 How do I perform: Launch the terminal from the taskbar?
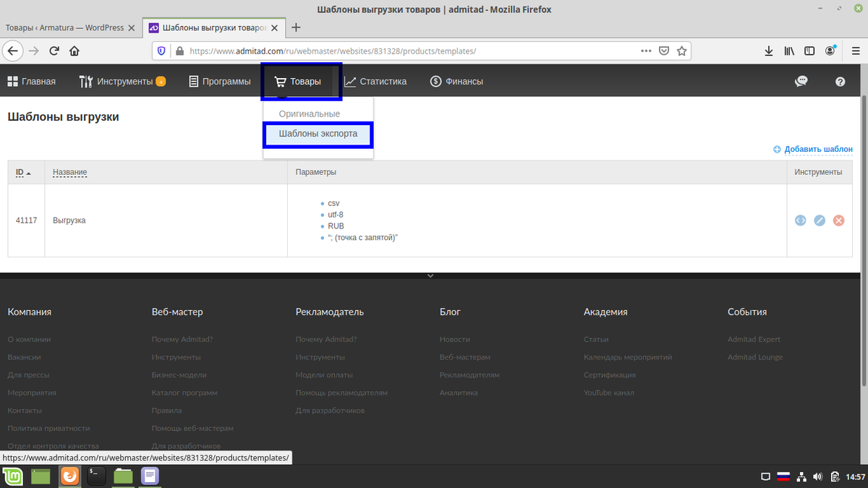pyautogui.click(x=96, y=476)
